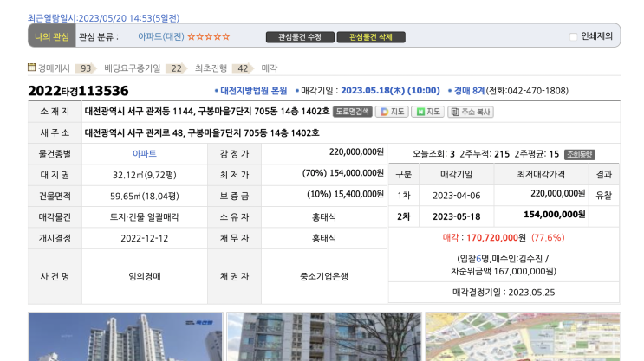644x361 pixels.
Task: Click the 아파트(대전) interest category link
Action: click(x=161, y=36)
